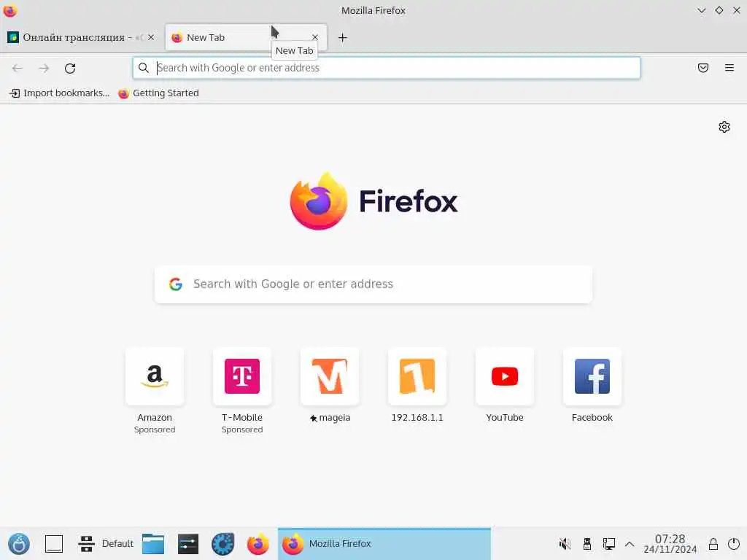Viewport: 747px width, 560px height.
Task: Click the address bar search field
Action: 387,68
